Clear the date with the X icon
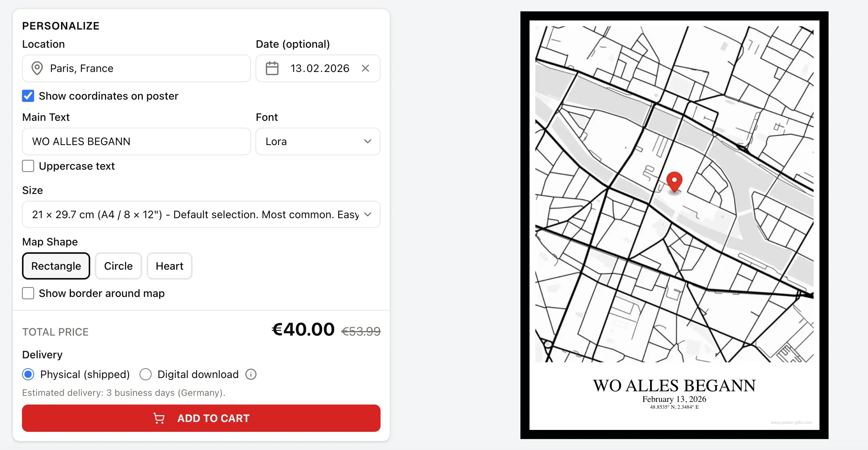 click(x=365, y=68)
